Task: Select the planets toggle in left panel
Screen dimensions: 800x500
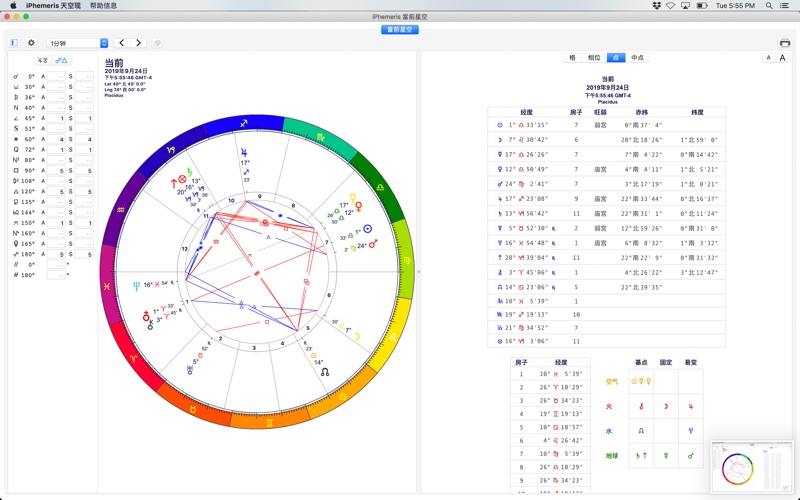Action: pos(43,61)
